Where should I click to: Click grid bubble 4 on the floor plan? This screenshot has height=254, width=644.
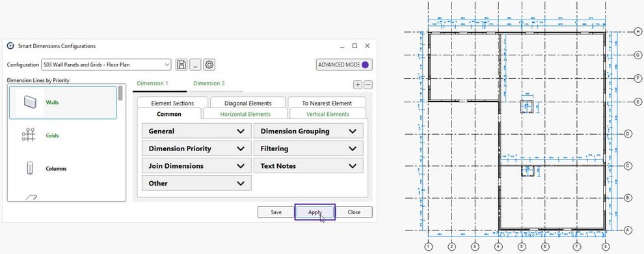498,247
